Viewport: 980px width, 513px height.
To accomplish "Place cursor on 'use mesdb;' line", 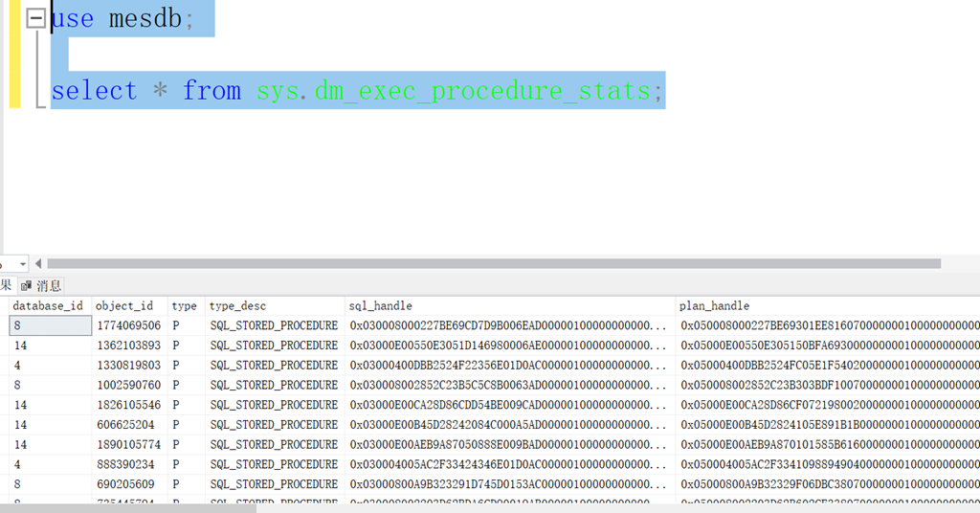I will (123, 18).
